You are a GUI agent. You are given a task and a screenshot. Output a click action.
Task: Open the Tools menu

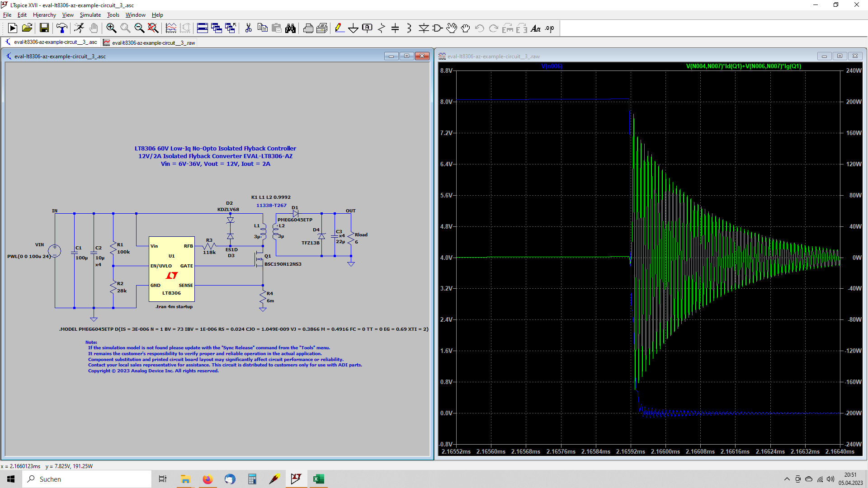pos(113,15)
